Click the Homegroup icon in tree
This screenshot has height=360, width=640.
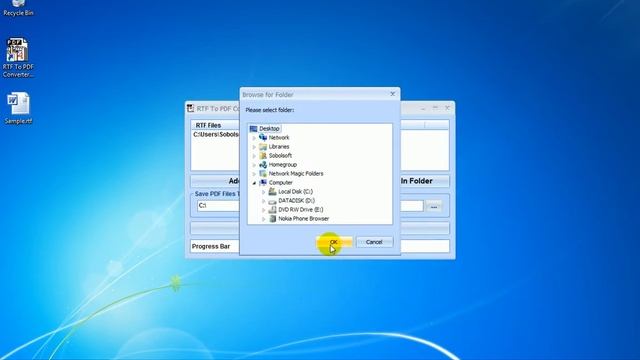pos(263,164)
